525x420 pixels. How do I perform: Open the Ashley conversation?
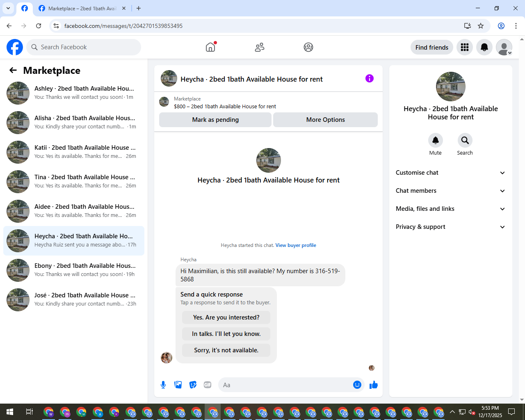[74, 93]
